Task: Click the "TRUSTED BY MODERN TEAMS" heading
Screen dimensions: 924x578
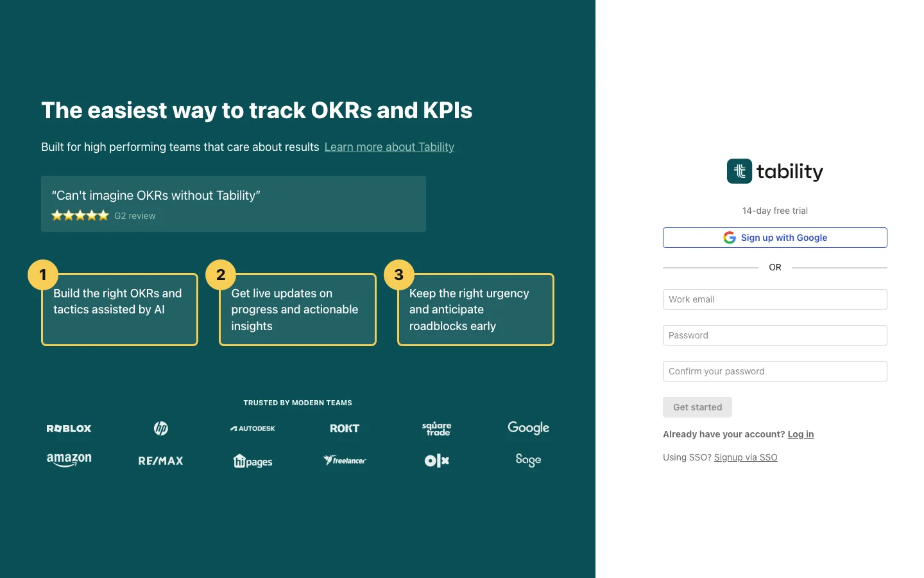Action: click(x=298, y=403)
